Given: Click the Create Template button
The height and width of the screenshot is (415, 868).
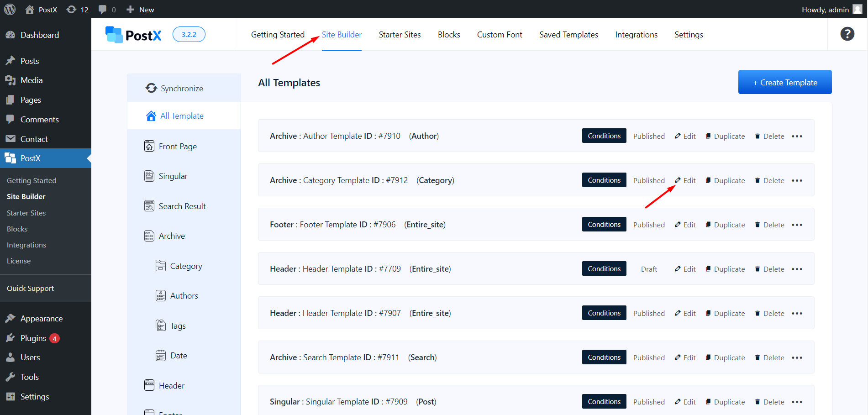Looking at the screenshot, I should [785, 82].
